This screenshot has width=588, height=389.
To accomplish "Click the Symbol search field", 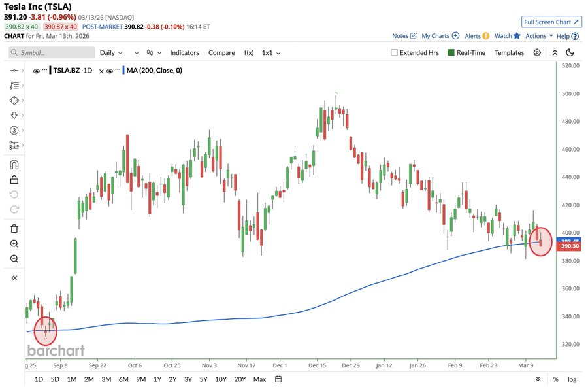I will (52, 52).
